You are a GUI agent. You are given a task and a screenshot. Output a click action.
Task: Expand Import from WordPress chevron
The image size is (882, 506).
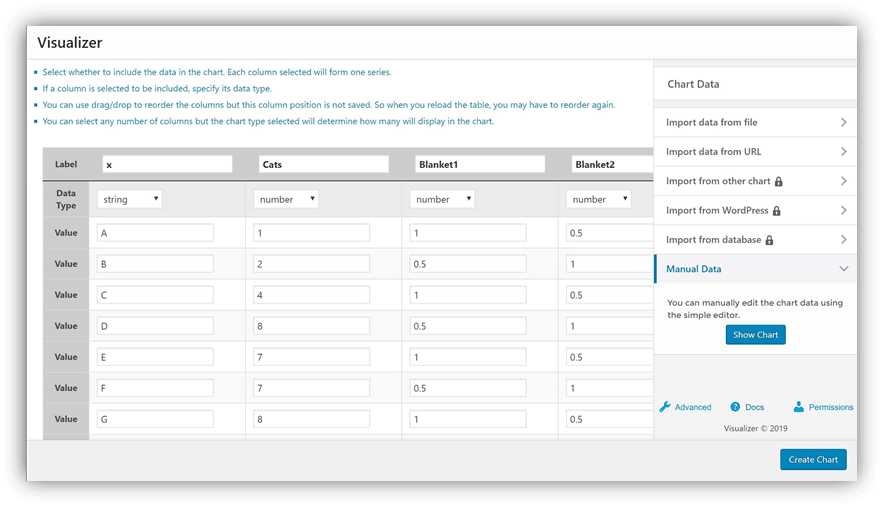click(x=843, y=210)
